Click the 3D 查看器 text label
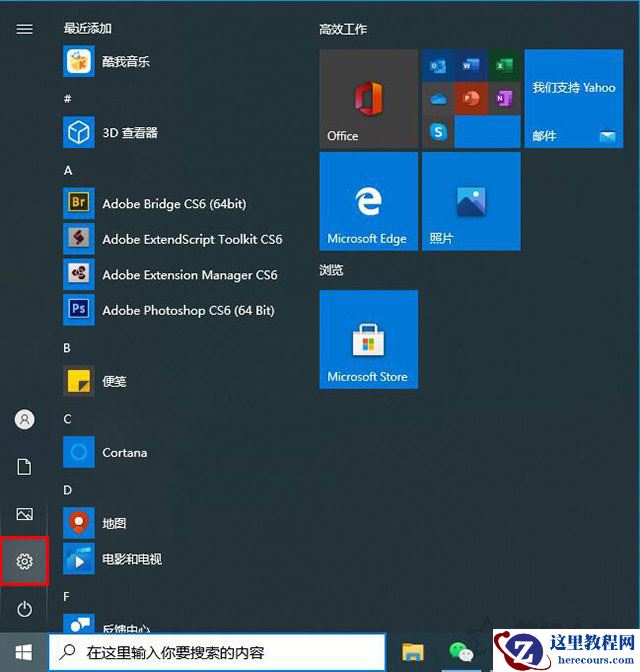Viewport: 640px width, 672px height. point(130,132)
